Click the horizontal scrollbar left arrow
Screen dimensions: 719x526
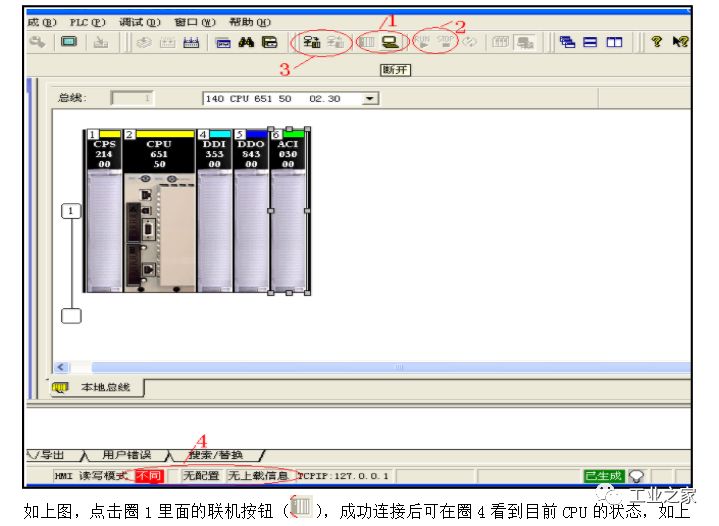(61, 367)
